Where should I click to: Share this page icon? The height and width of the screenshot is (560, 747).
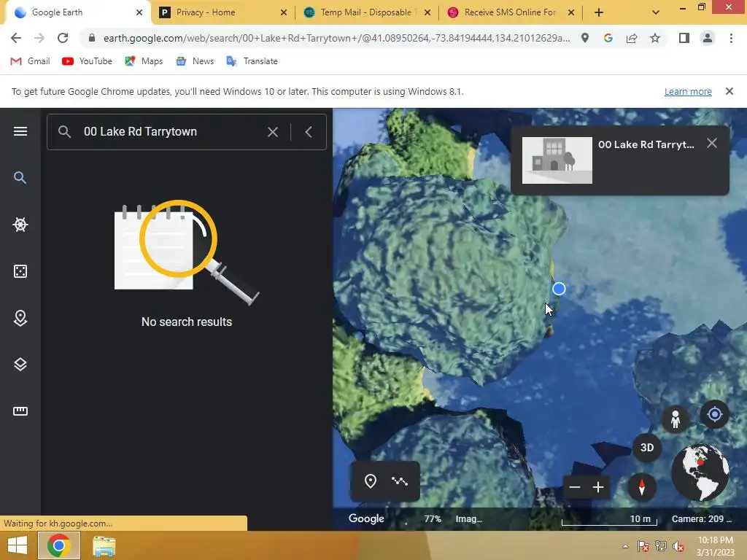point(632,38)
